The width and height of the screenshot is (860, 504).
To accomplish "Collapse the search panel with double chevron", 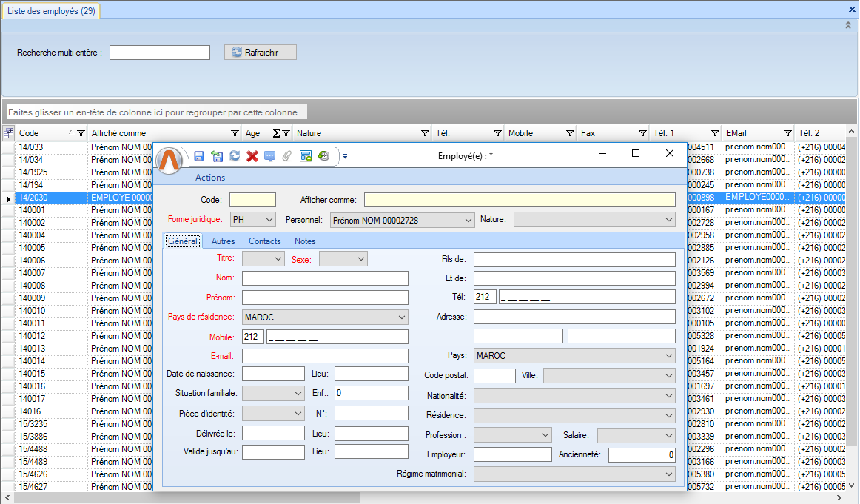I will click(848, 25).
